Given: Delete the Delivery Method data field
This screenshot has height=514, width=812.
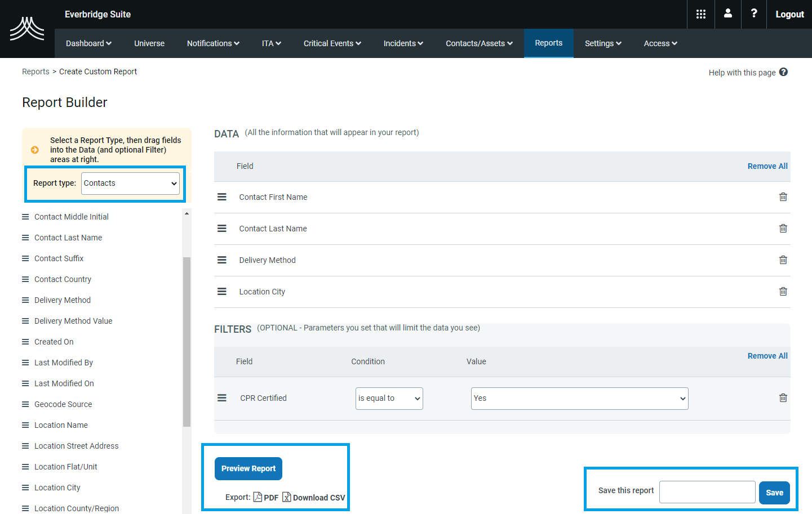Looking at the screenshot, I should click(783, 260).
